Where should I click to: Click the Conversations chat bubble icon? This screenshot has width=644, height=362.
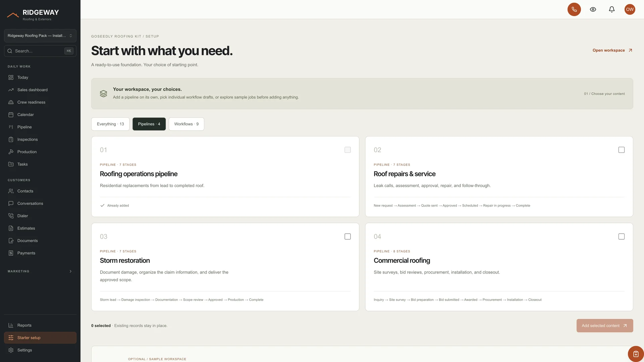pyautogui.click(x=11, y=203)
